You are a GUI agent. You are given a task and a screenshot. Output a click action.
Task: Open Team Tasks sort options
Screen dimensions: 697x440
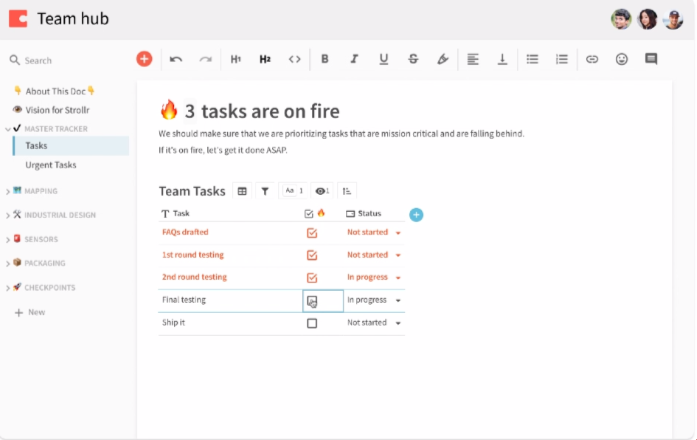click(x=347, y=192)
